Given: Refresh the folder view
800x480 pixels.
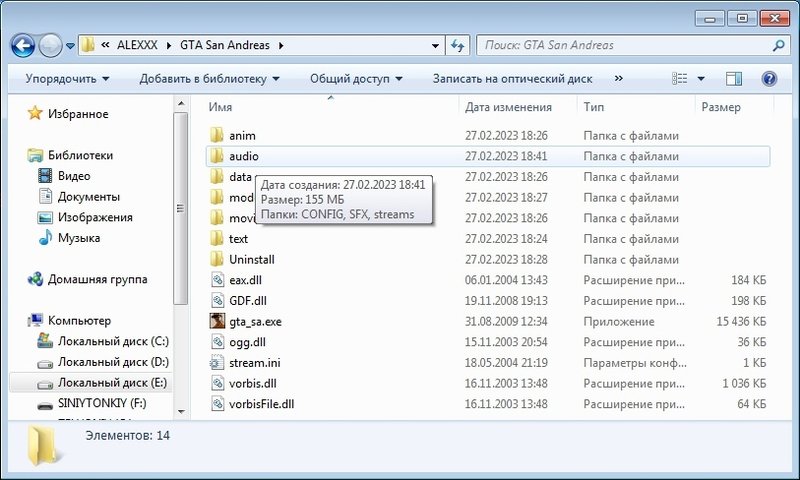Looking at the screenshot, I should [x=458, y=45].
